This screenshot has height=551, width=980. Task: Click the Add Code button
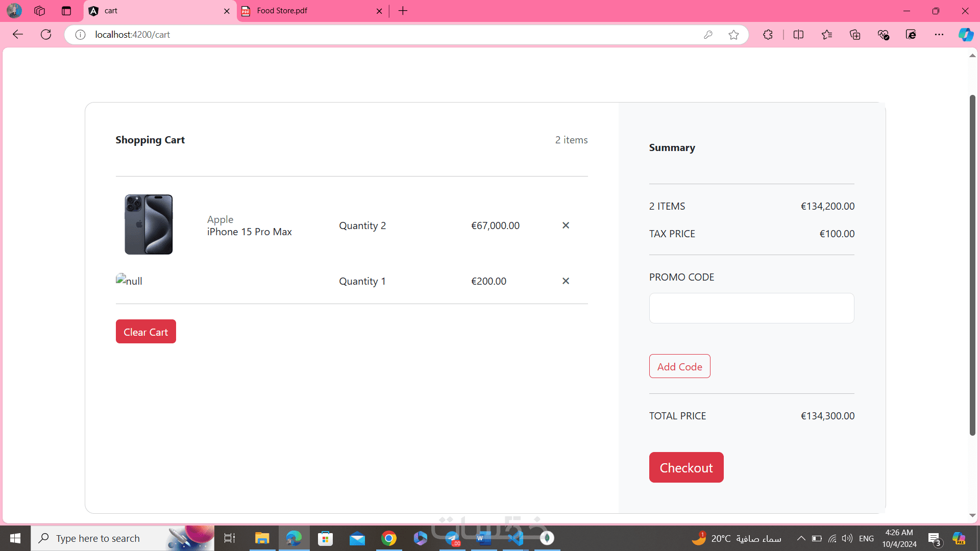coord(679,366)
